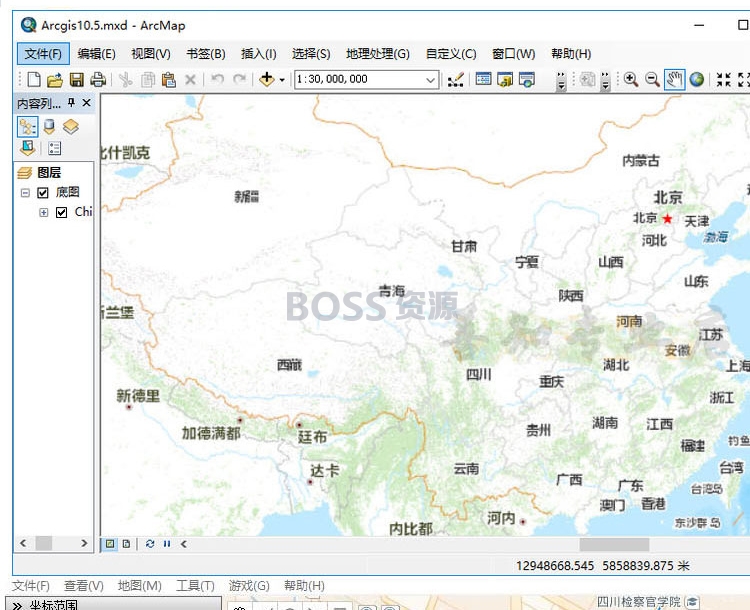Click the Delete X icon in the toolbar

[x=190, y=79]
